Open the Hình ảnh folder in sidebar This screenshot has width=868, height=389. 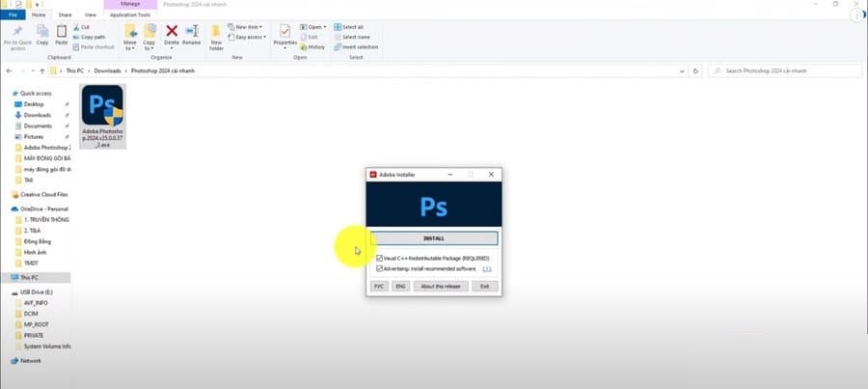coord(31,252)
